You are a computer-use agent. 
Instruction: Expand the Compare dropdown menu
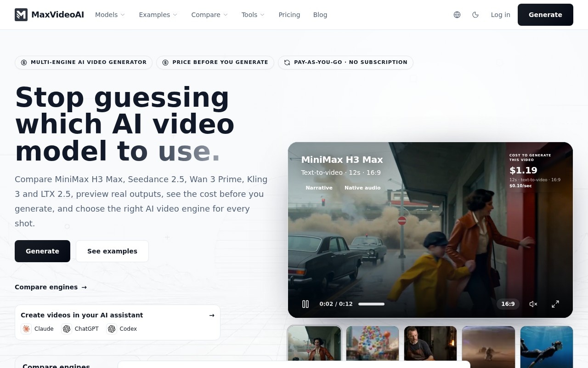(209, 15)
